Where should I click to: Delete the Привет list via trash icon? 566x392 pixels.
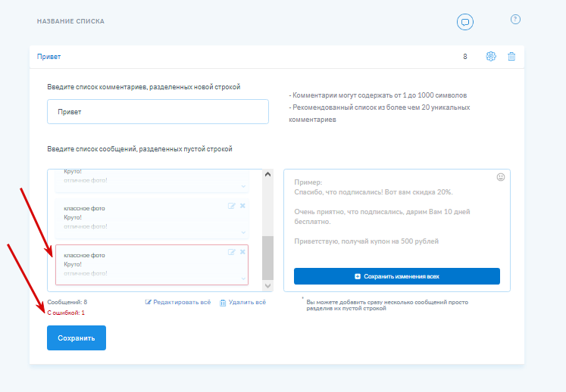[x=511, y=56]
